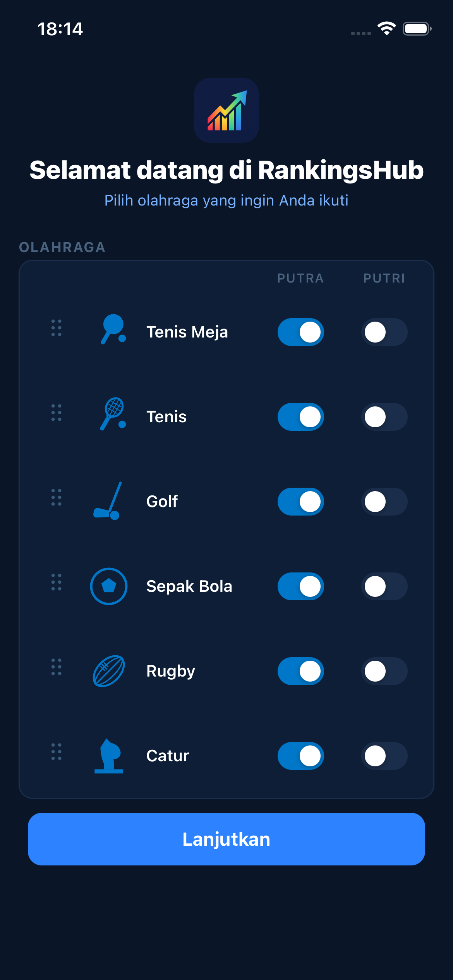Enable Putri toggle for Sepak Bola

pyautogui.click(x=384, y=586)
